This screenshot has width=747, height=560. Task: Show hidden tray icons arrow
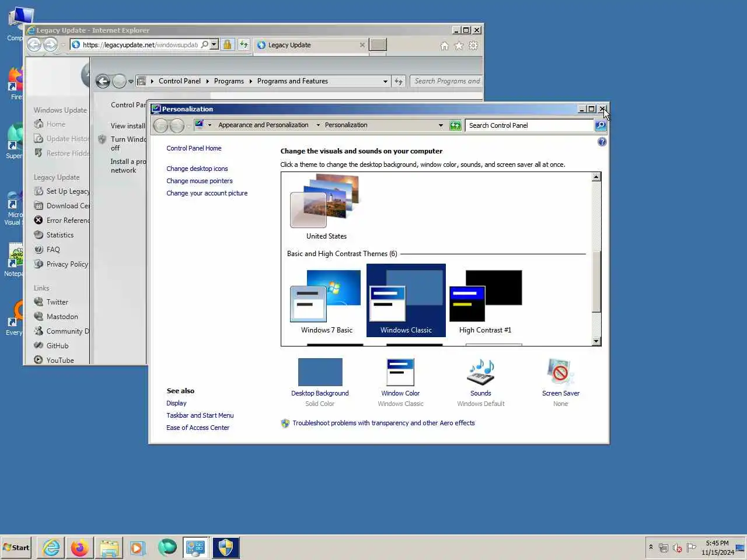[x=651, y=547]
